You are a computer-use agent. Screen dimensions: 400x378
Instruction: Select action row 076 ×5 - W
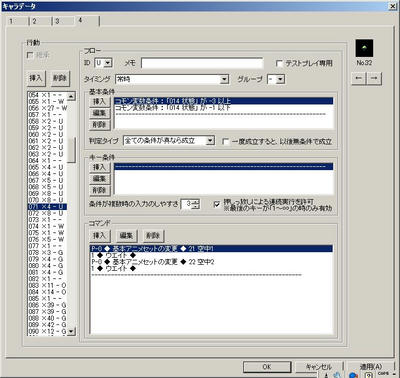tap(47, 240)
